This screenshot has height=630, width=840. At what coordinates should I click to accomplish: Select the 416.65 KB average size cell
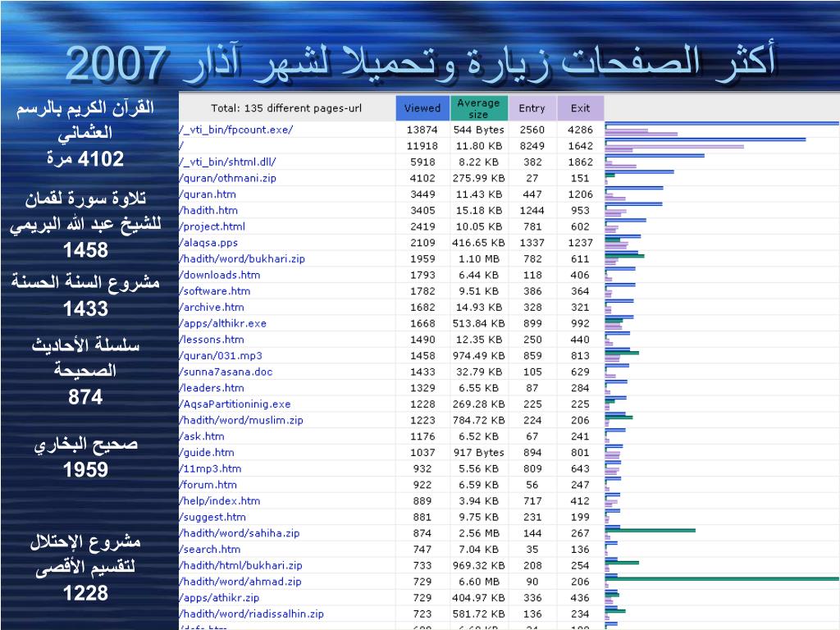point(479,243)
